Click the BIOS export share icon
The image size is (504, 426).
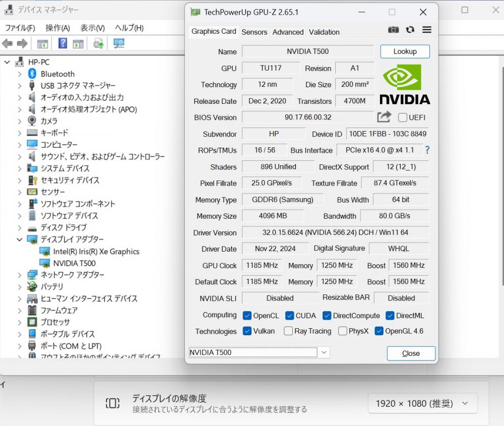[384, 116]
